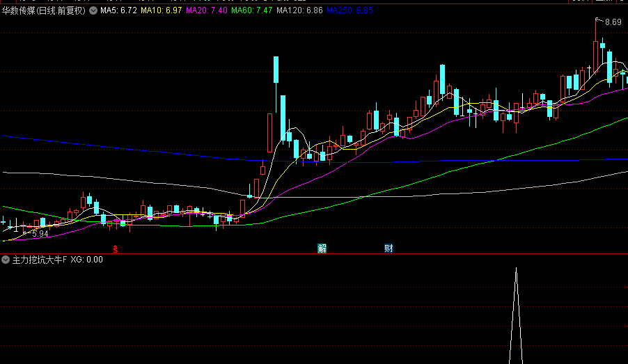
Task: Open the dropdown next to 华数传媒 title
Action: (x=93, y=10)
